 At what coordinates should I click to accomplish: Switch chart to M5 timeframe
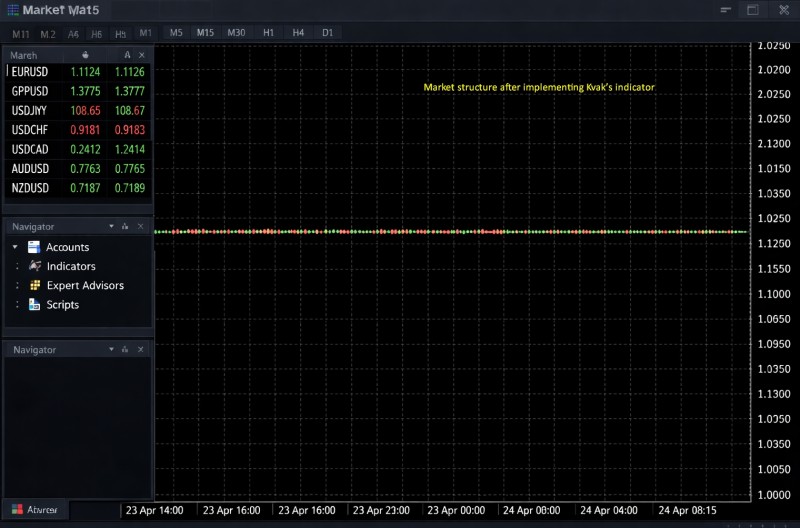176,33
